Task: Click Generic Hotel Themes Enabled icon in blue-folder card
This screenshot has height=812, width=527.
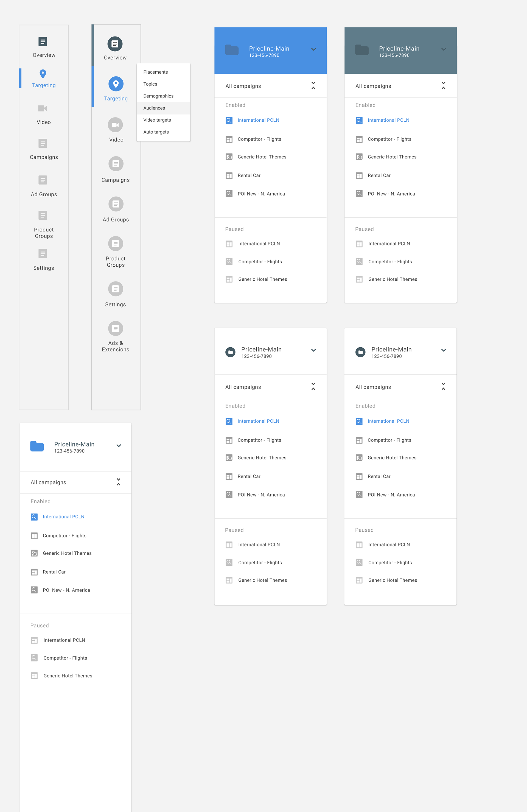Action: coord(35,553)
